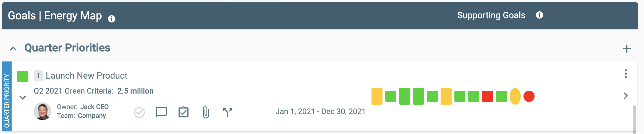The height and width of the screenshot is (134, 644).
Task: Open the three-dot menu for Launch New Product
Action: point(625,74)
